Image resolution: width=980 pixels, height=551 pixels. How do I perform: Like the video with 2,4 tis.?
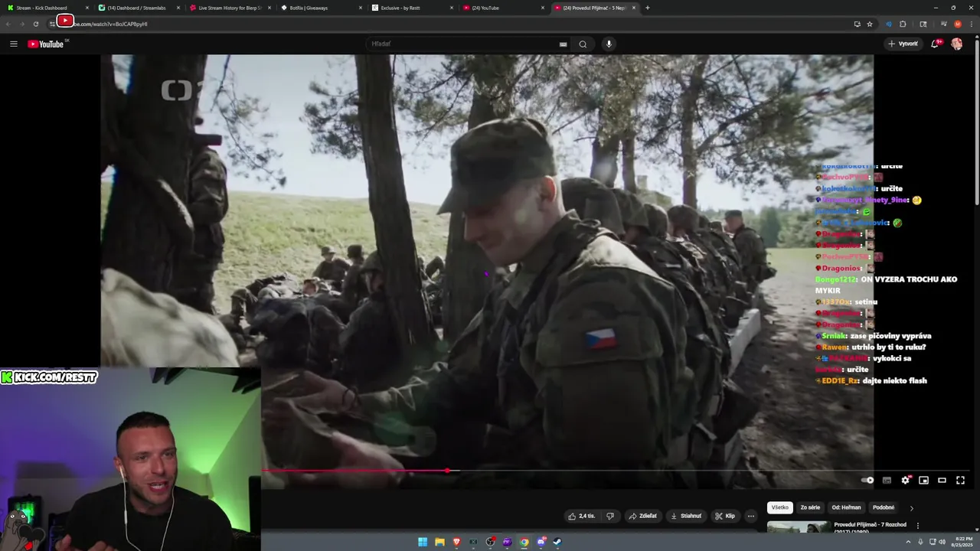(581, 516)
